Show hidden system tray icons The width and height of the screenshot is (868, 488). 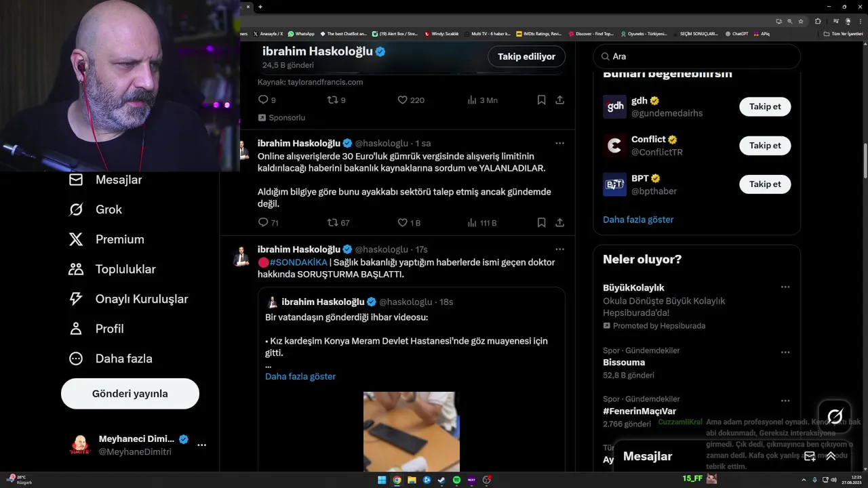pos(805,480)
